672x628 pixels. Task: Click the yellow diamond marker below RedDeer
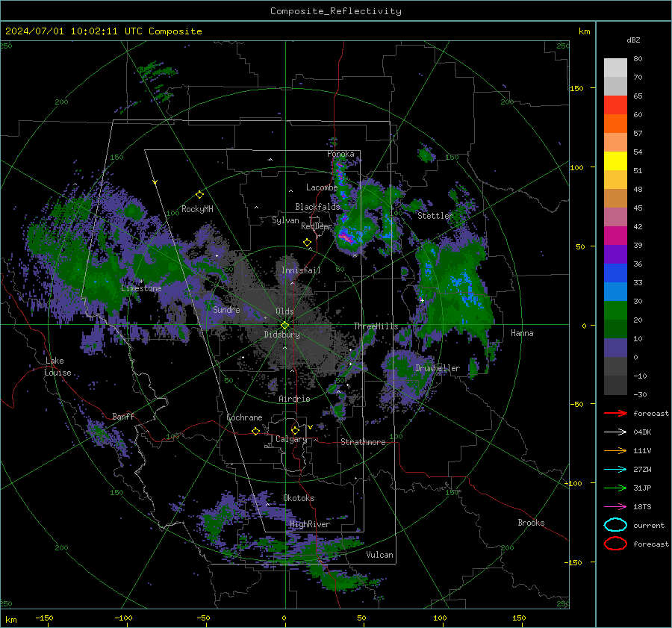click(307, 243)
